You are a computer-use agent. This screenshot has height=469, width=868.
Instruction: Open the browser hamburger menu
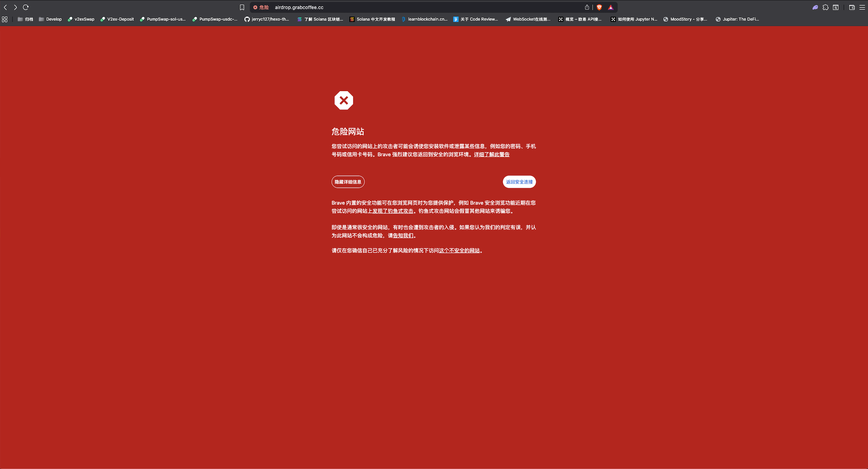point(863,7)
